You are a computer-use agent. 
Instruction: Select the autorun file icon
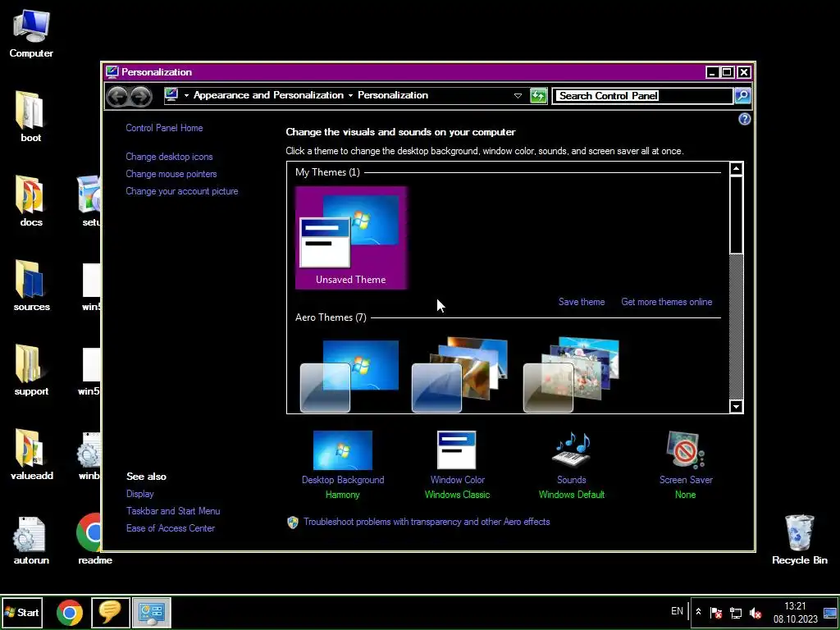pyautogui.click(x=31, y=540)
